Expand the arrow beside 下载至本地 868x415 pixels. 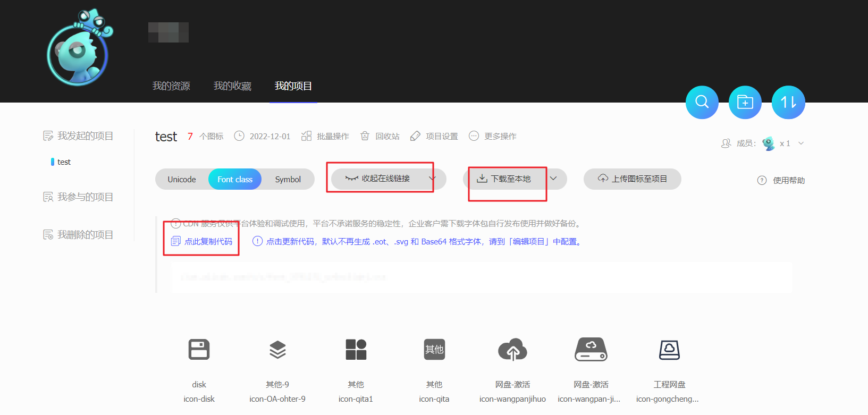tap(553, 179)
